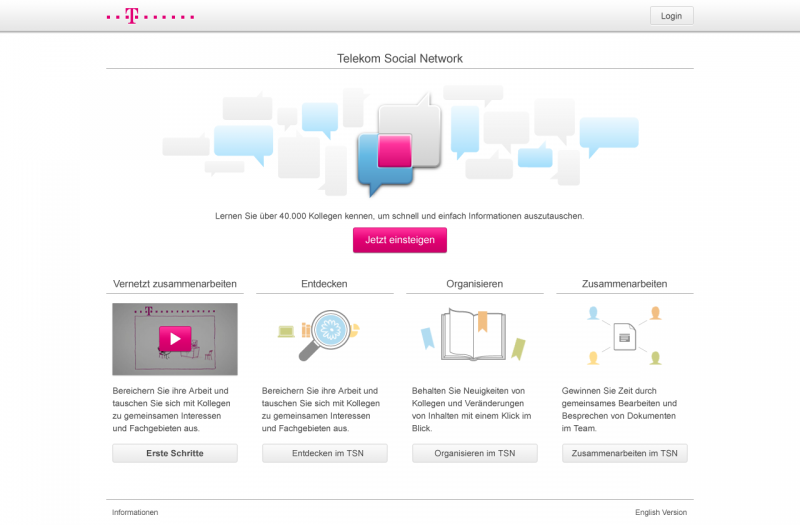
Task: Click the Jetzt einsteigen button
Action: (x=399, y=240)
